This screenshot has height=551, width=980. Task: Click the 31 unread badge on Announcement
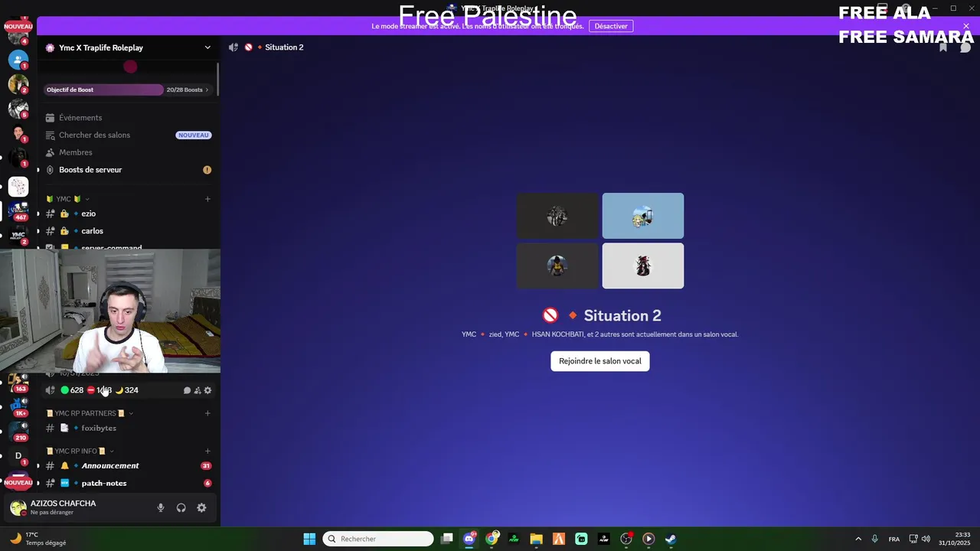[206, 465]
